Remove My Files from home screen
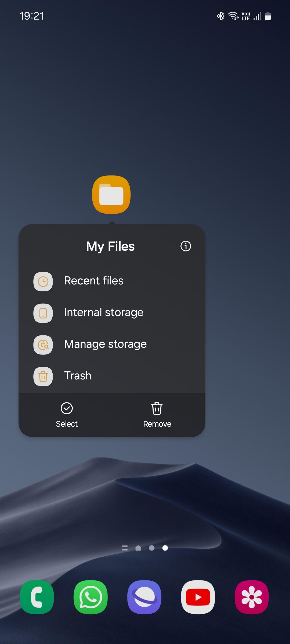The image size is (290, 644). pyautogui.click(x=157, y=415)
